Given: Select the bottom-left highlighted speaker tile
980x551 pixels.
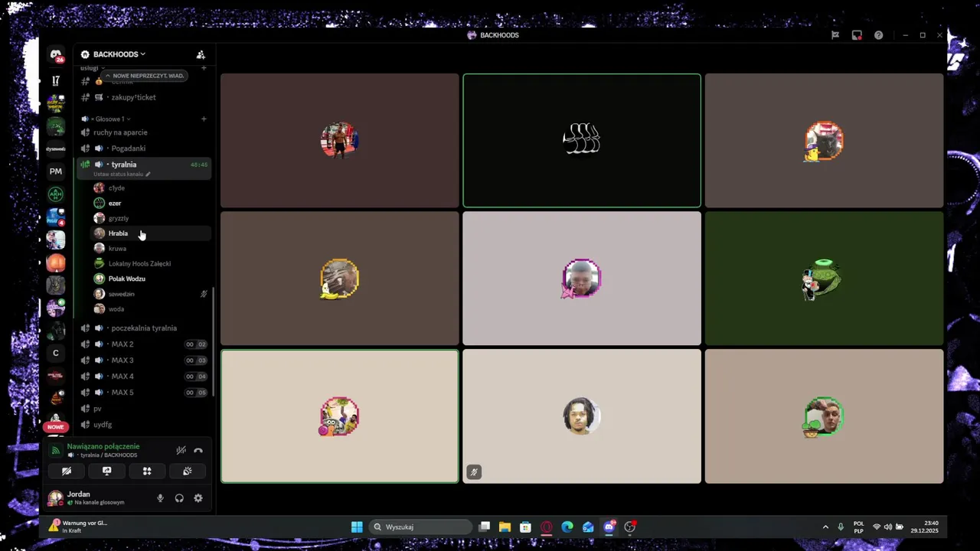Looking at the screenshot, I should click(x=340, y=416).
